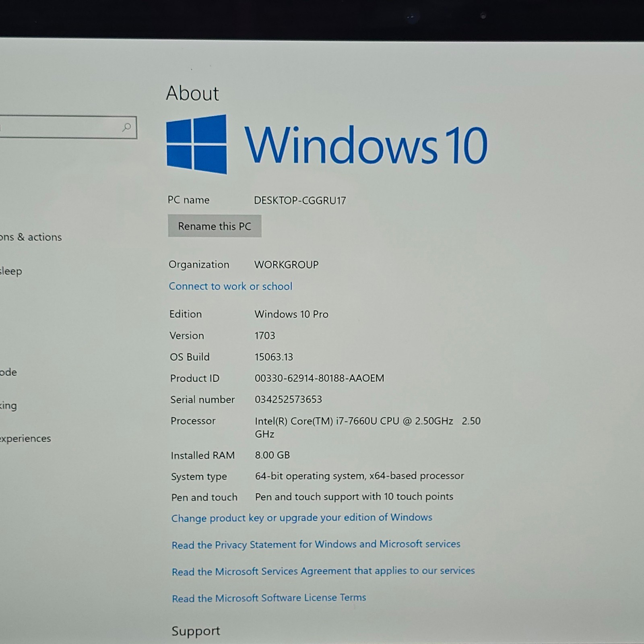Click the Windows 10 Pro edition value

point(291,314)
